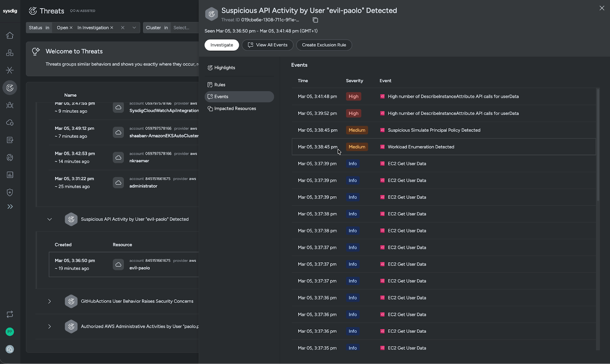
Task: Click the events list scrollbar
Action: tap(598, 145)
